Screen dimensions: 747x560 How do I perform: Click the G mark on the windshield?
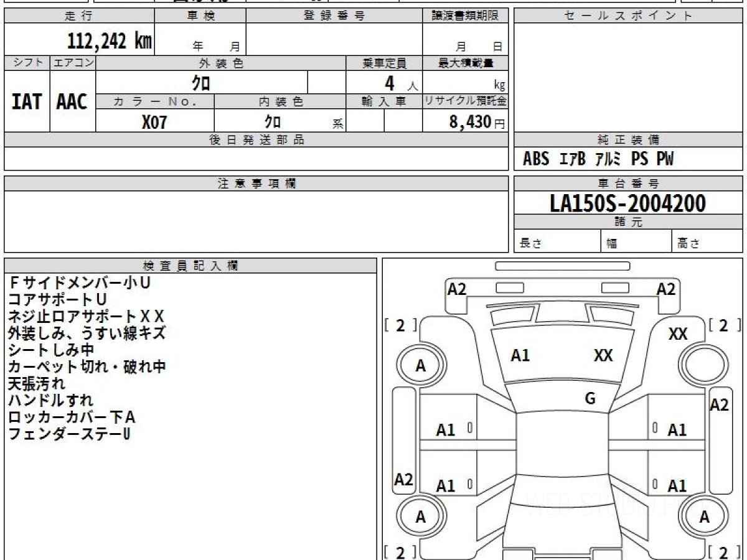(590, 399)
